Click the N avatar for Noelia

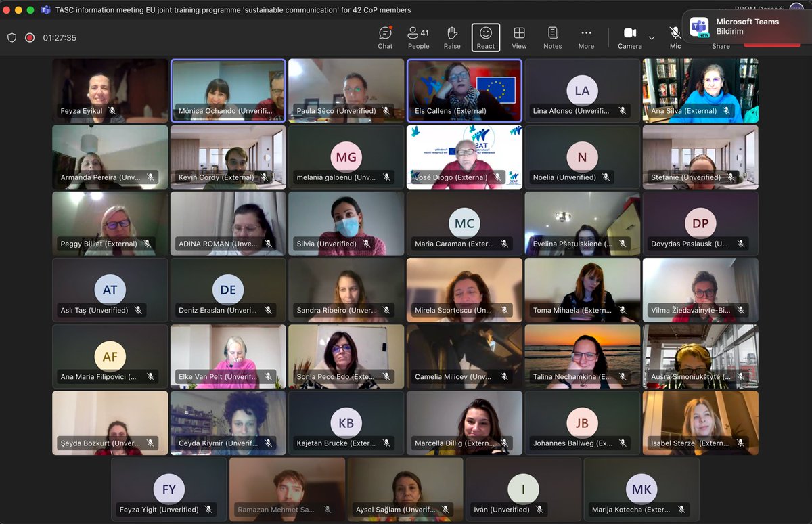(x=582, y=157)
